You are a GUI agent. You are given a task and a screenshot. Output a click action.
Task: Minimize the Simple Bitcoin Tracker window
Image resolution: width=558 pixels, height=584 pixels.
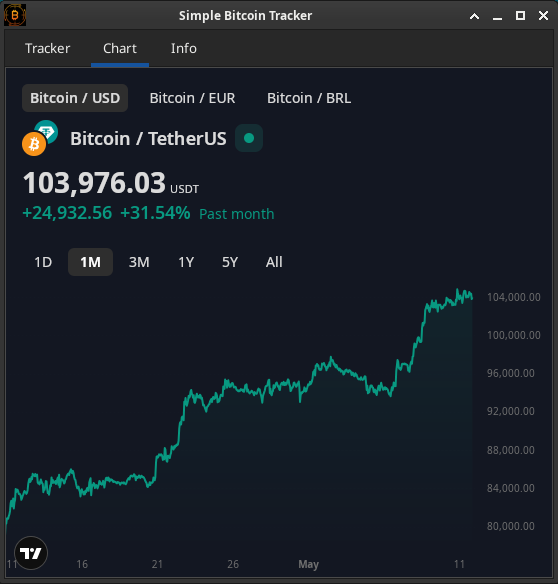497,16
